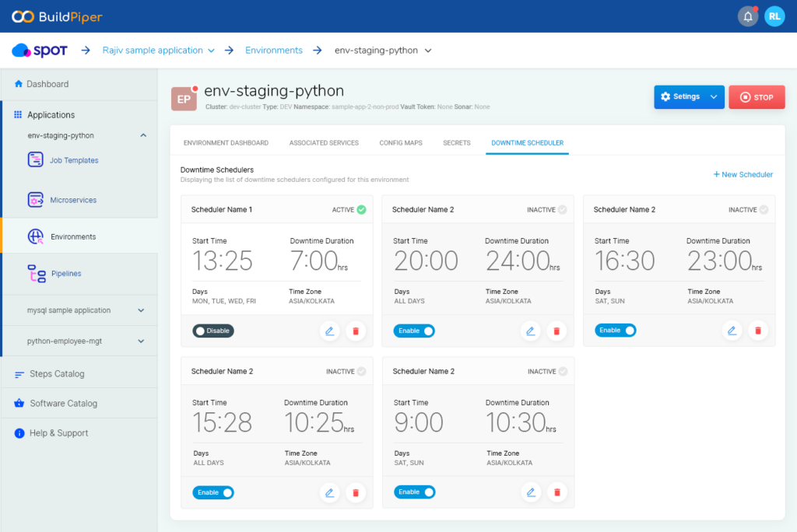Edit the 9:00 start time scheduler
Image resolution: width=797 pixels, height=532 pixels.
click(x=531, y=492)
